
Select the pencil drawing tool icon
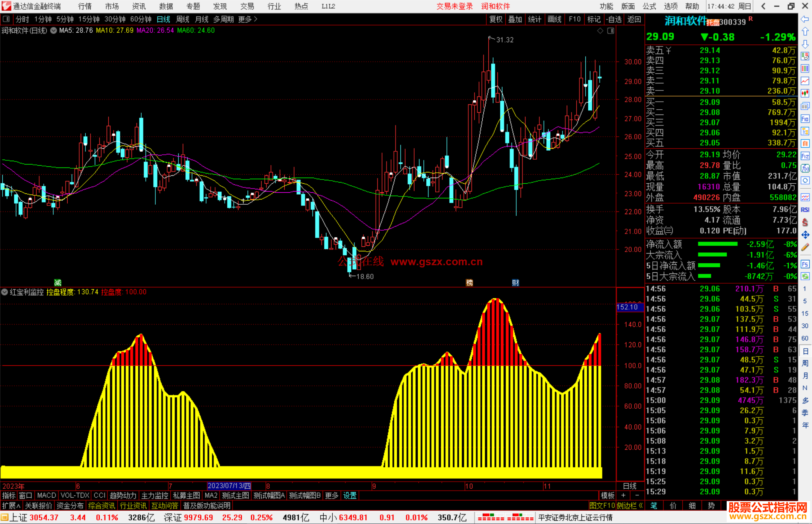click(805, 247)
